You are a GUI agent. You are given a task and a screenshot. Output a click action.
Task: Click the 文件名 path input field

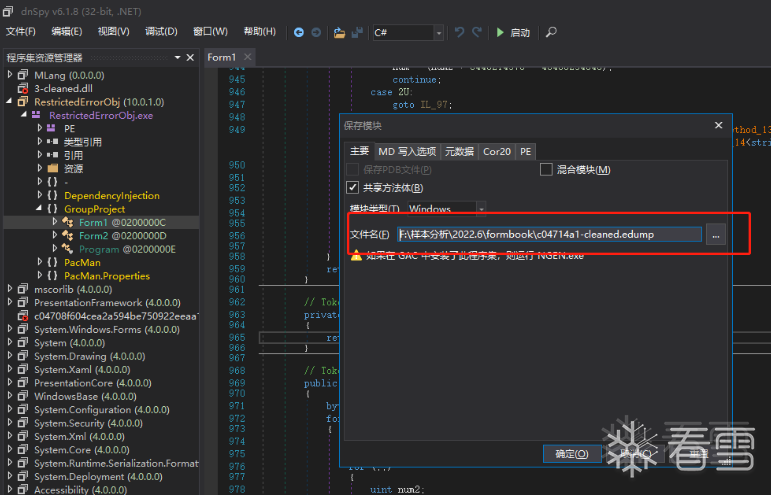pos(549,234)
